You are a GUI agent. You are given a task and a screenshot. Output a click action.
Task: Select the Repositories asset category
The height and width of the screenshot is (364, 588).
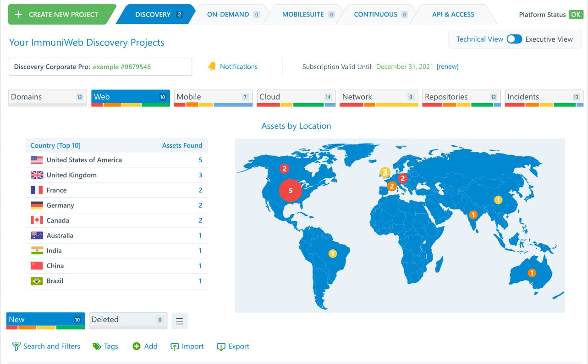[x=462, y=98]
